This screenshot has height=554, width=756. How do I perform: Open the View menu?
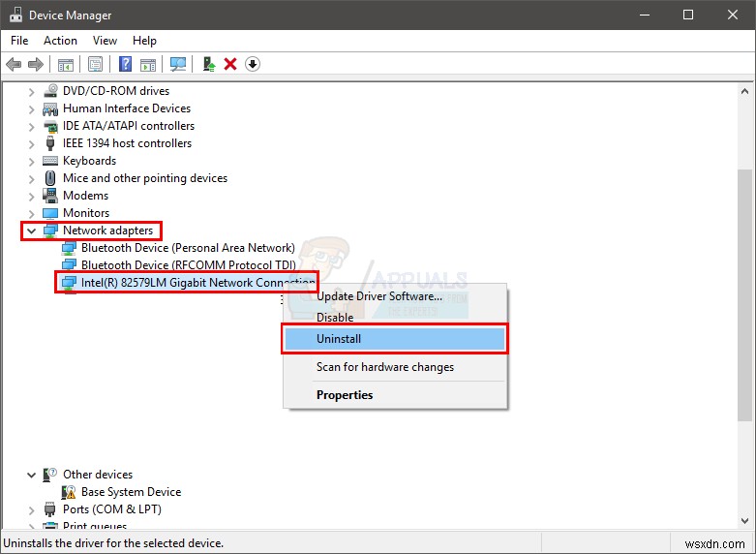coord(105,41)
